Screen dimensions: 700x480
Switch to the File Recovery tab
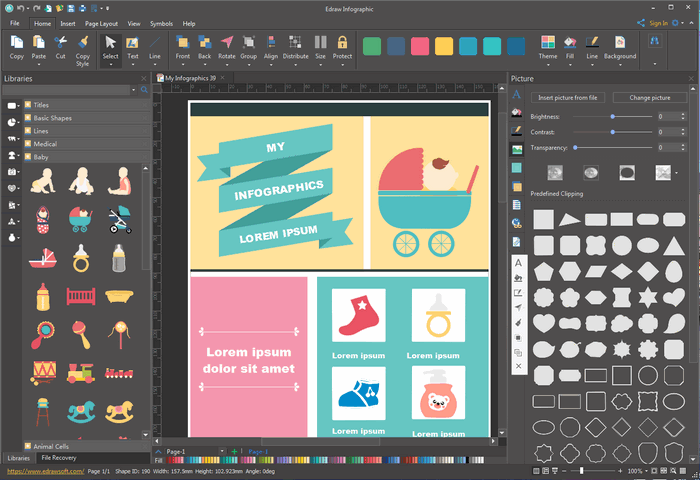[59, 457]
